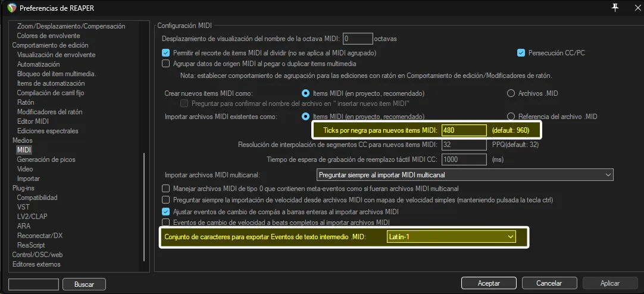Open the Editores externos page

point(36,264)
